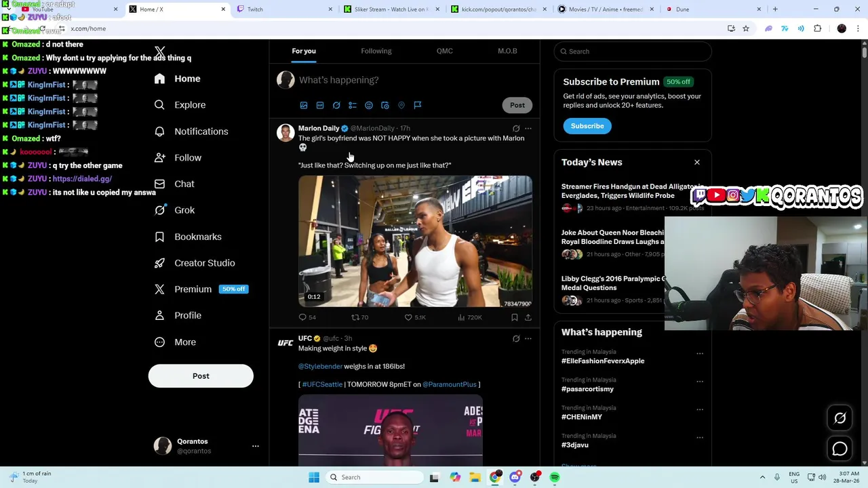Expand the More menu in the sidebar

tap(176, 342)
